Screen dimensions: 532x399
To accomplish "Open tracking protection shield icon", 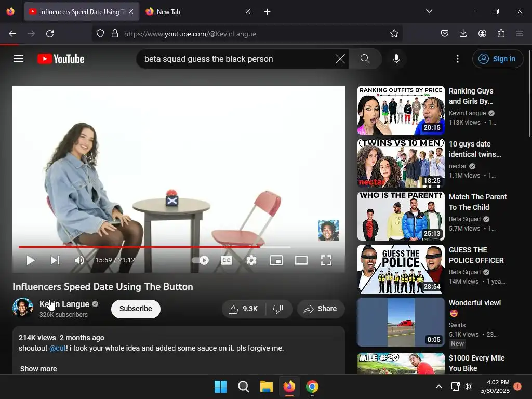I will 100,34.
